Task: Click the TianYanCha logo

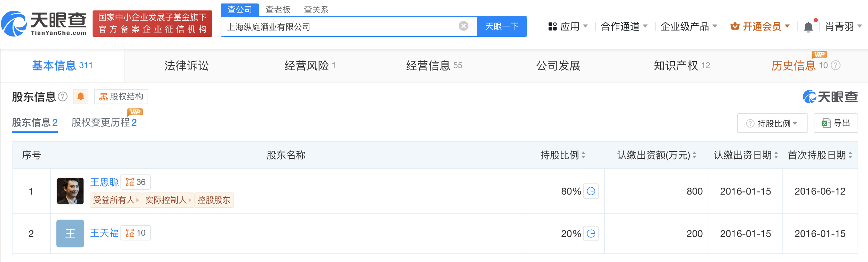Action: point(44,24)
